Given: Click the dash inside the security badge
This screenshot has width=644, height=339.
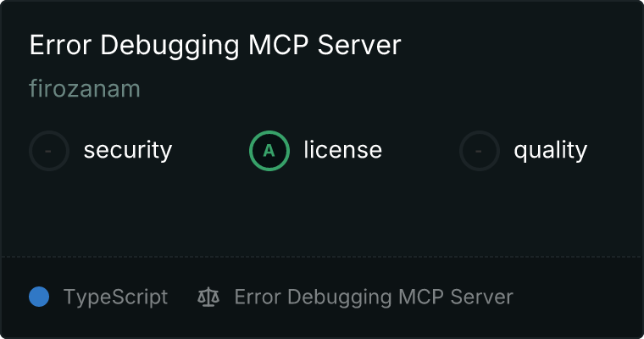Looking at the screenshot, I should coord(48,151).
